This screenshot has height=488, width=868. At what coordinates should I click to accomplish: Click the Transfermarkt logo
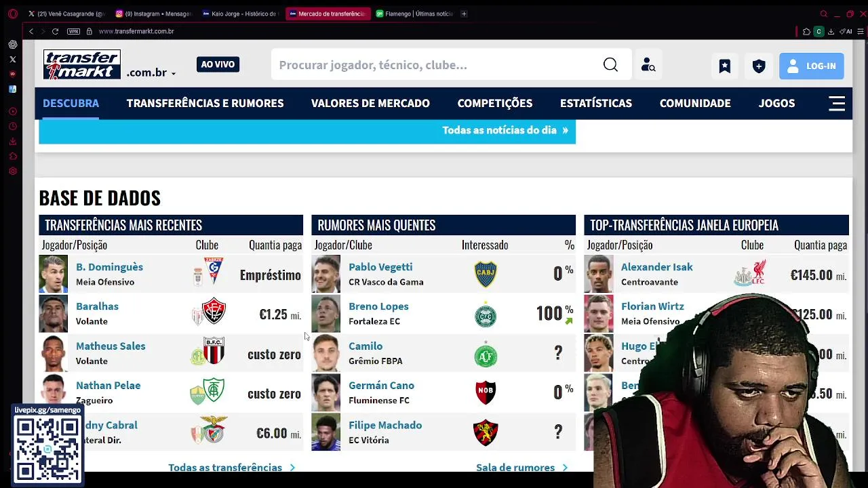[x=82, y=64]
